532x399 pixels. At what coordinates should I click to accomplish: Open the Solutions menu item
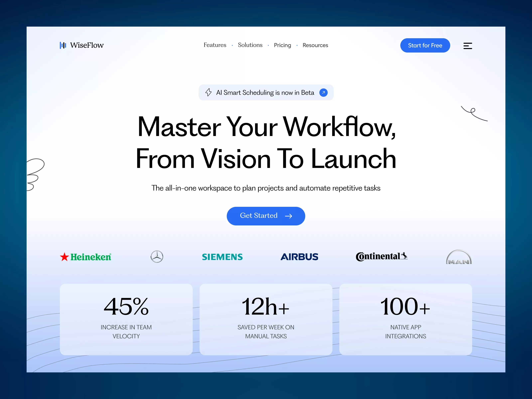(x=250, y=45)
